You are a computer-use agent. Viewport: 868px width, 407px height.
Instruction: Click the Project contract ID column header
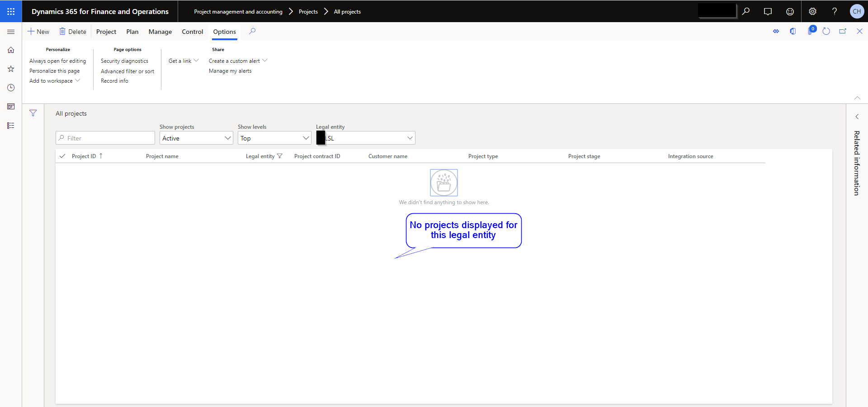[x=317, y=156]
